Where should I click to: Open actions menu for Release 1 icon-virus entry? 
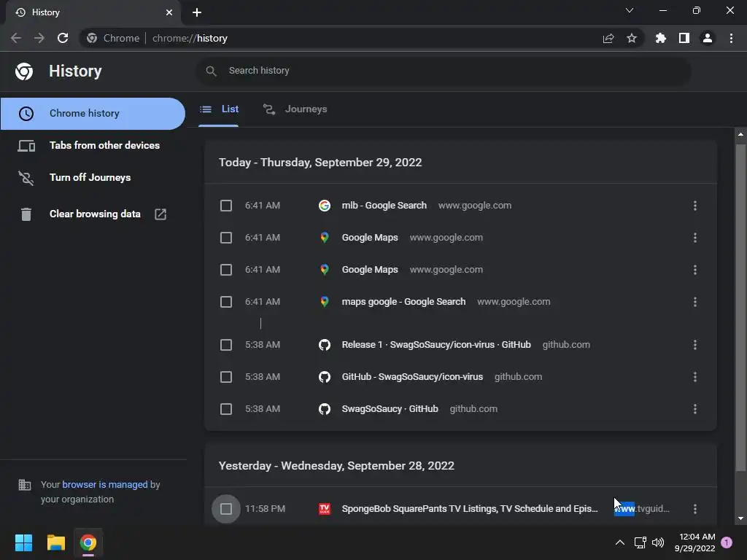pyautogui.click(x=695, y=345)
